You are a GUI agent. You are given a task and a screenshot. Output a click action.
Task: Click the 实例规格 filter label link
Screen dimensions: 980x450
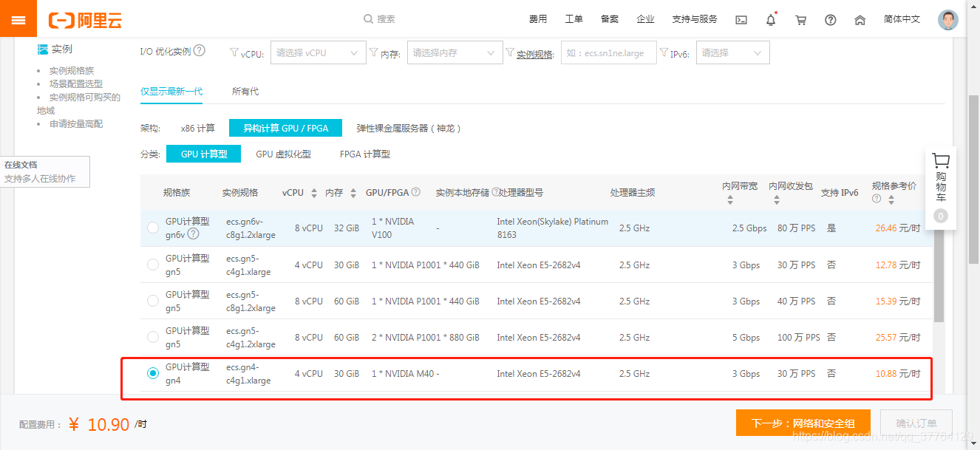(534, 54)
